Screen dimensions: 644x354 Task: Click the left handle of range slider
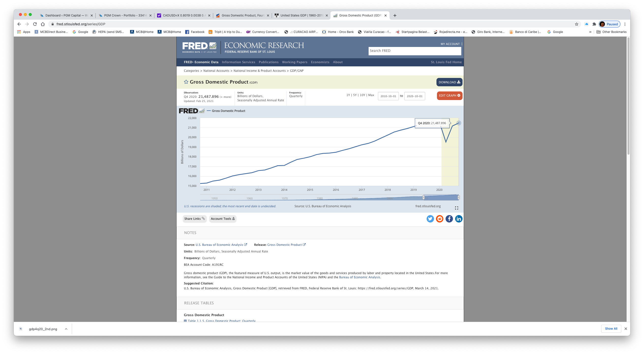click(x=423, y=197)
